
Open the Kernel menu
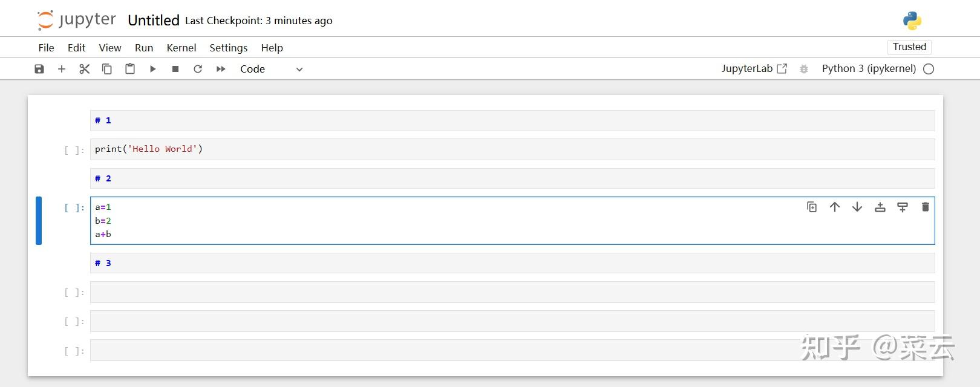(x=181, y=48)
